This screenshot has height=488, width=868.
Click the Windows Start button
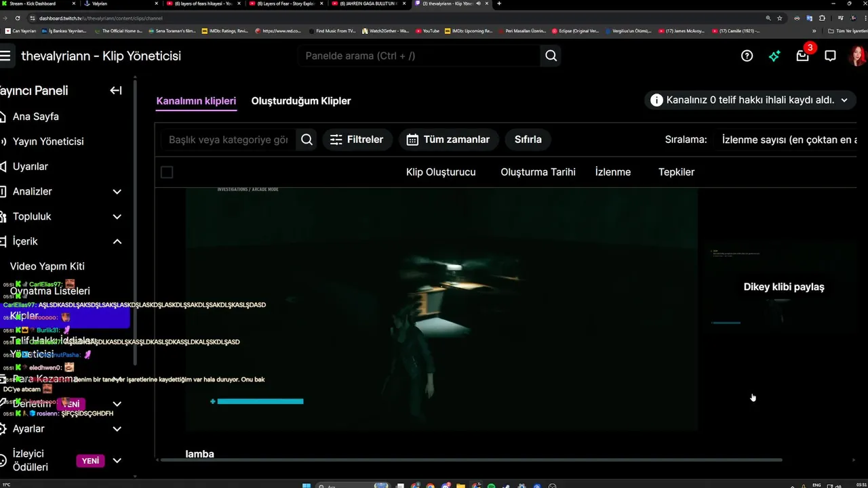pos(306,486)
